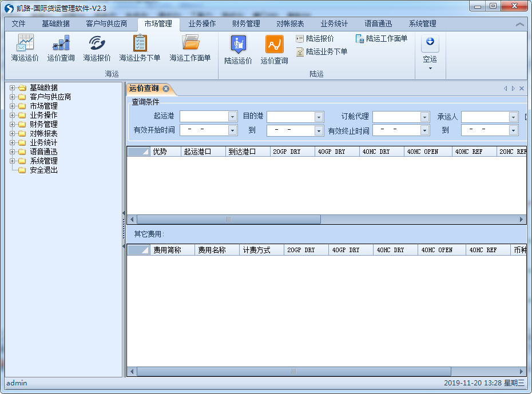Open the 文件 menu

19,24
